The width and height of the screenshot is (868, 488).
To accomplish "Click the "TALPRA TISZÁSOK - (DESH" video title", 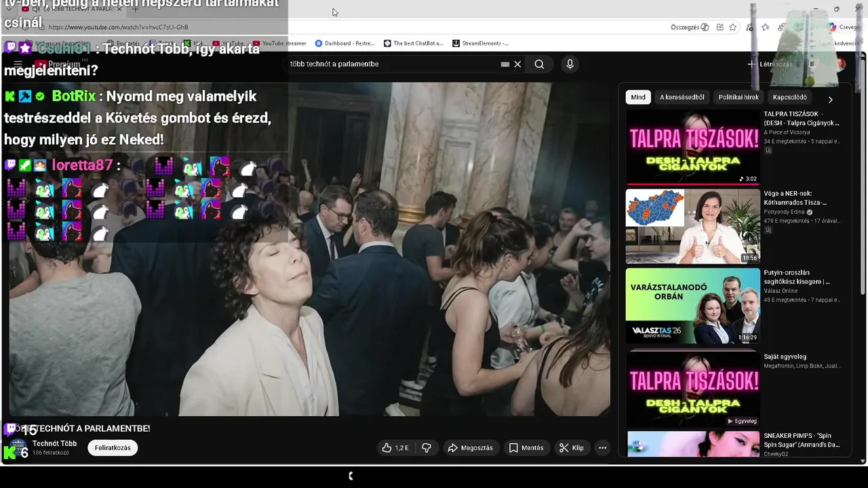I will pos(802,119).
